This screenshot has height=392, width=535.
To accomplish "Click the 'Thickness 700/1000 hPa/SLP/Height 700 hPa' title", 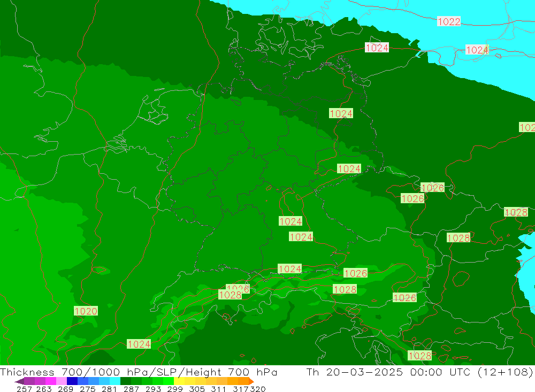I will (139, 372).
